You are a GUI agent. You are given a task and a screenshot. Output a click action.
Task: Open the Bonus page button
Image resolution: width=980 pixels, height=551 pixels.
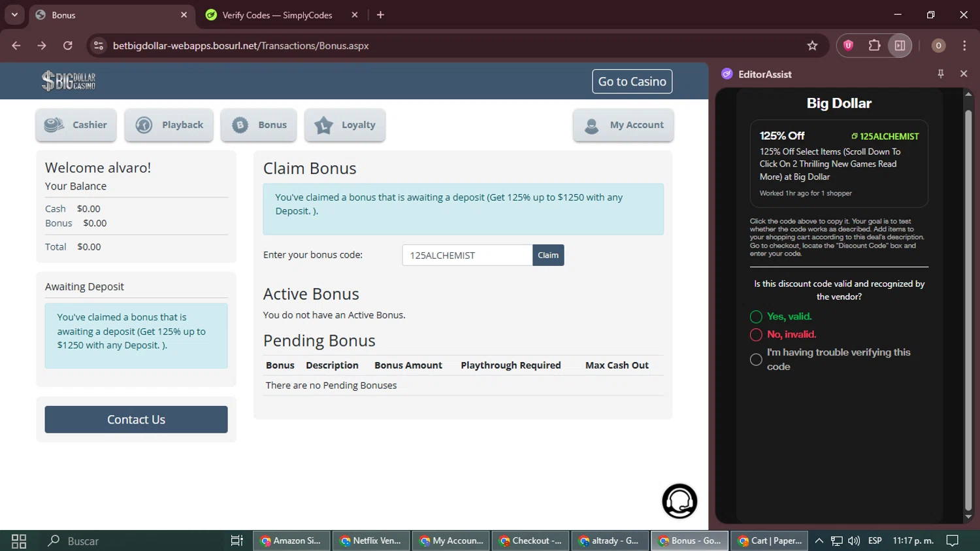point(259,125)
